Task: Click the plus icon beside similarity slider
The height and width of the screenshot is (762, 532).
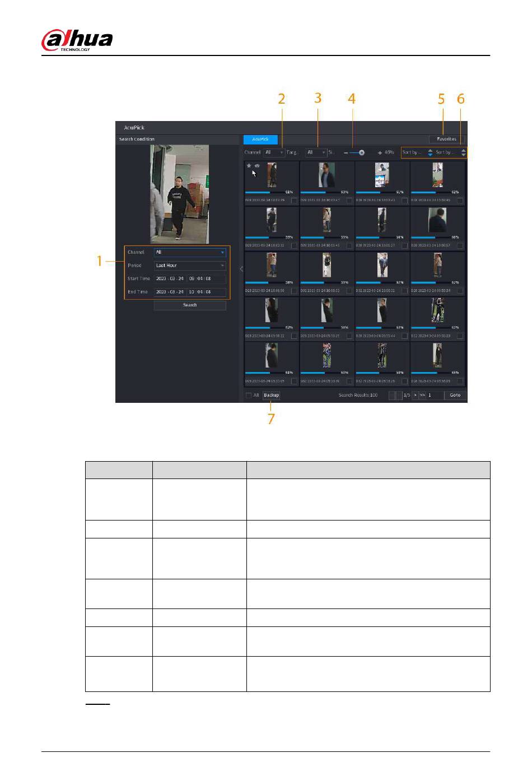Action: (380, 152)
